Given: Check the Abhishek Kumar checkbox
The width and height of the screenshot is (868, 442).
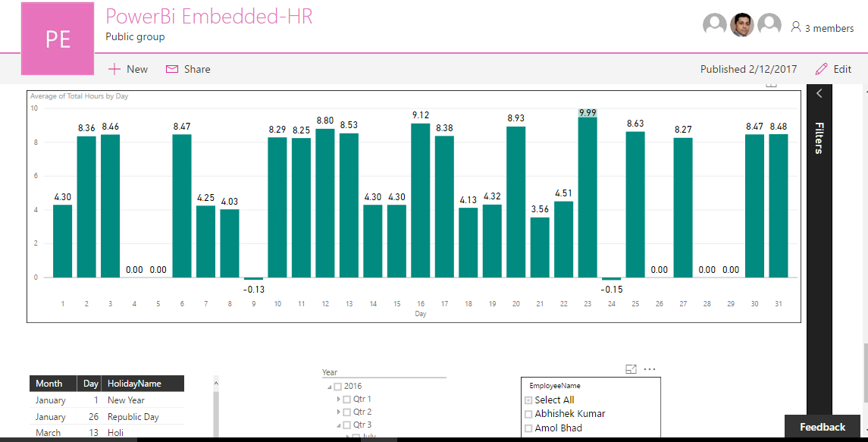Looking at the screenshot, I should click(528, 414).
